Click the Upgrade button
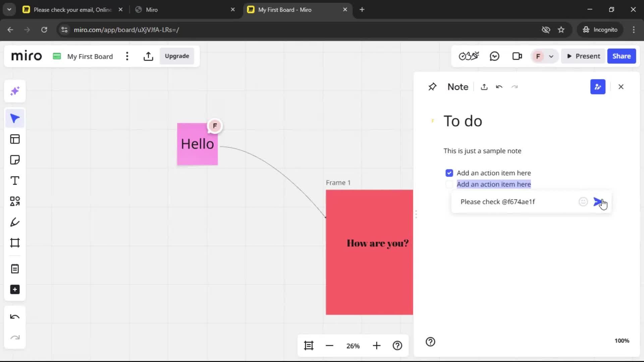 177,56
